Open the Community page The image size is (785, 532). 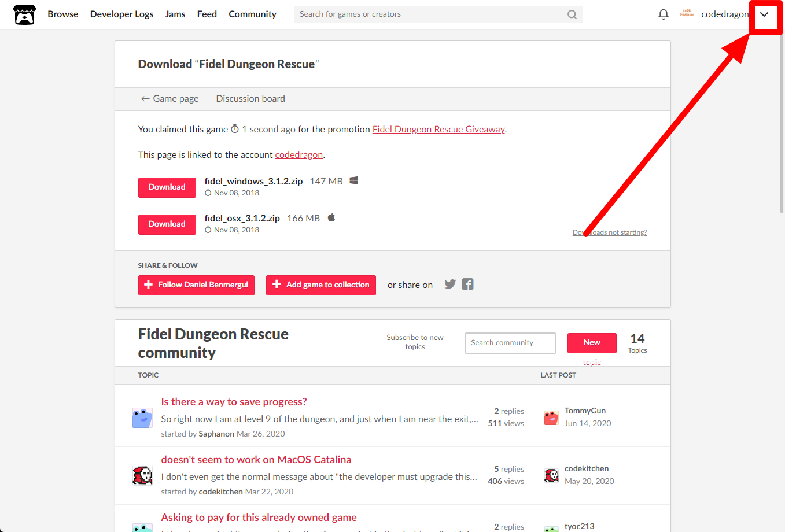(x=252, y=14)
